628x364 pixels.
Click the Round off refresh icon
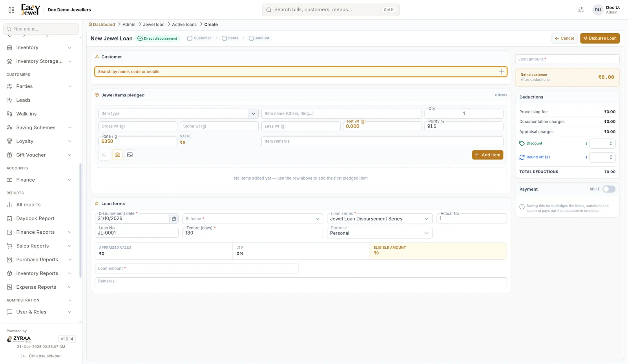[522, 157]
